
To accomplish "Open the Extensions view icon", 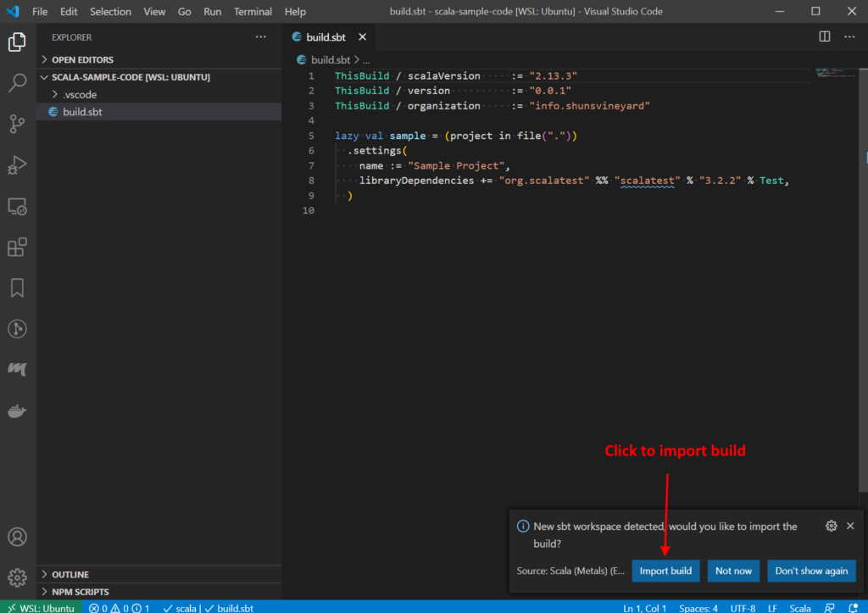I will pyautogui.click(x=17, y=247).
